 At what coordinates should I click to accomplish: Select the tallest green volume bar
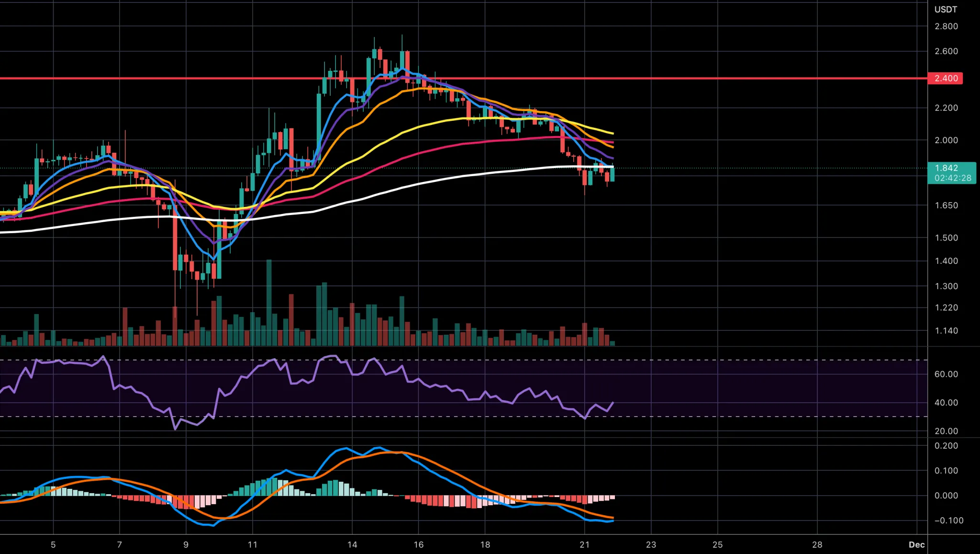[x=269, y=302]
